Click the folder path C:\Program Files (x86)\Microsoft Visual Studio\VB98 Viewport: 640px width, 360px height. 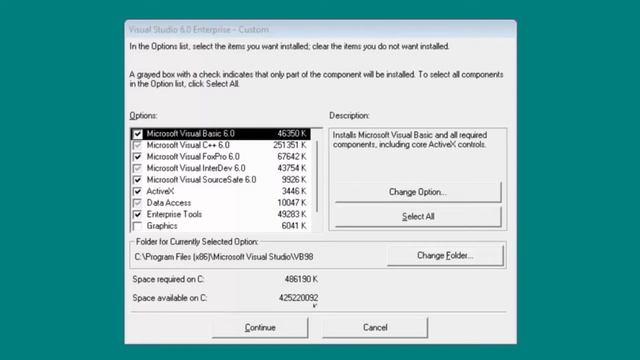(224, 257)
